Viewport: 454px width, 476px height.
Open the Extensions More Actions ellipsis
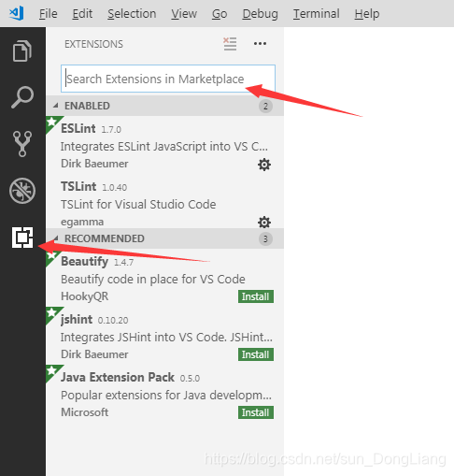tap(260, 44)
